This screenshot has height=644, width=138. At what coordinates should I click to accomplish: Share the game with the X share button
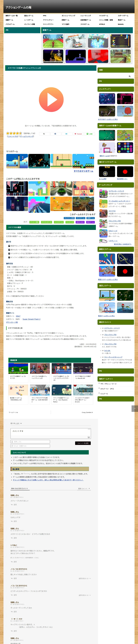coord(44,134)
